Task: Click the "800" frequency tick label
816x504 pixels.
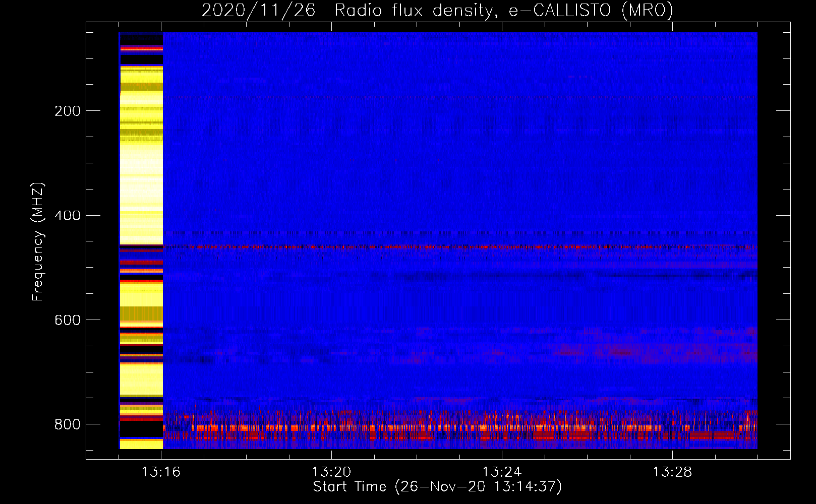Action: (68, 424)
